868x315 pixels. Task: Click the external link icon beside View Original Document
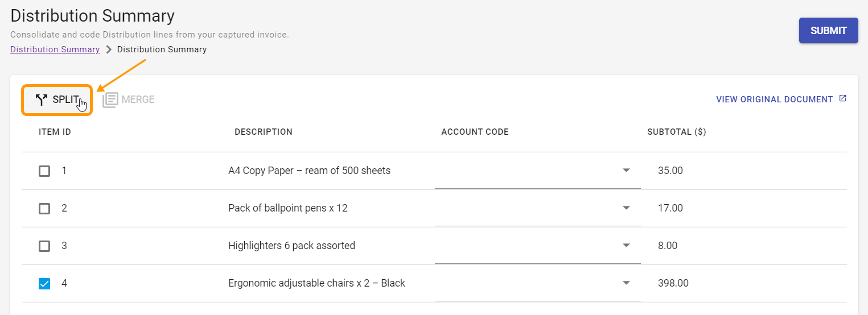(x=843, y=99)
